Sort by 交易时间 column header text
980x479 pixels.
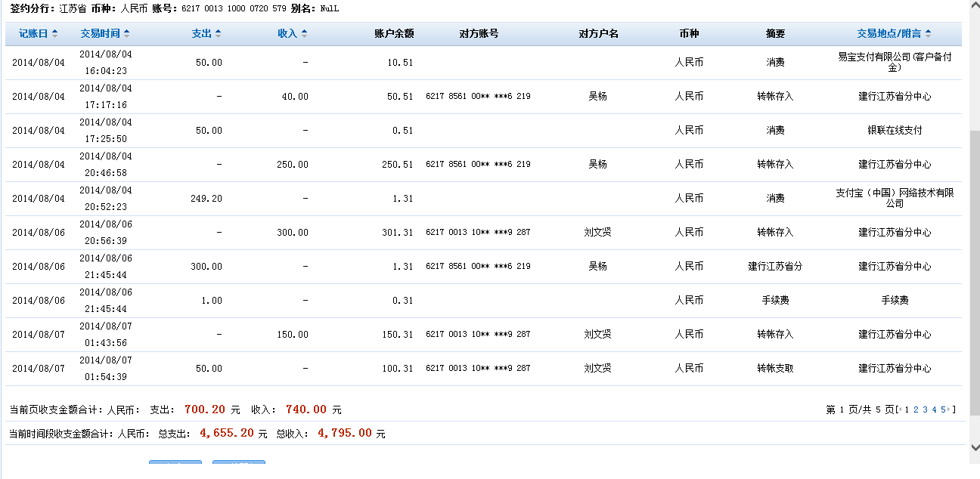coord(101,34)
